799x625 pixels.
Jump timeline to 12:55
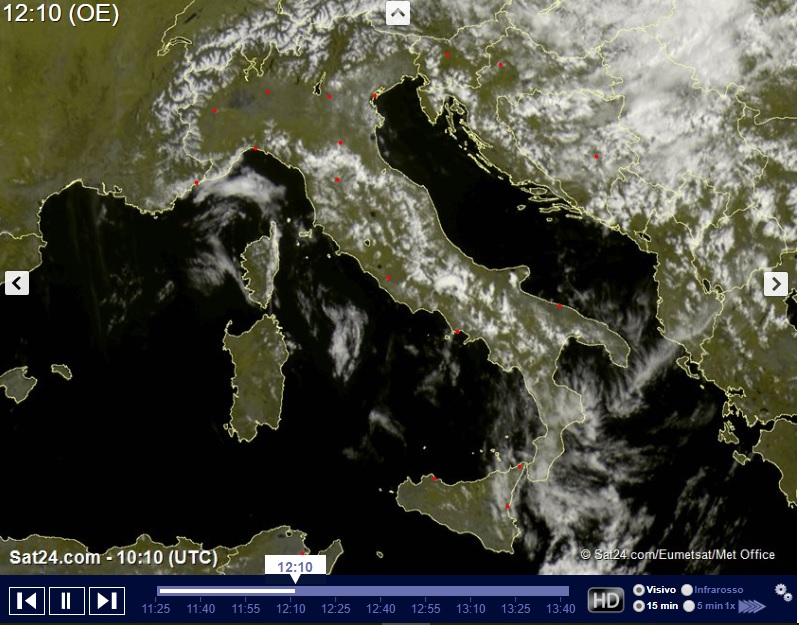[x=425, y=609]
